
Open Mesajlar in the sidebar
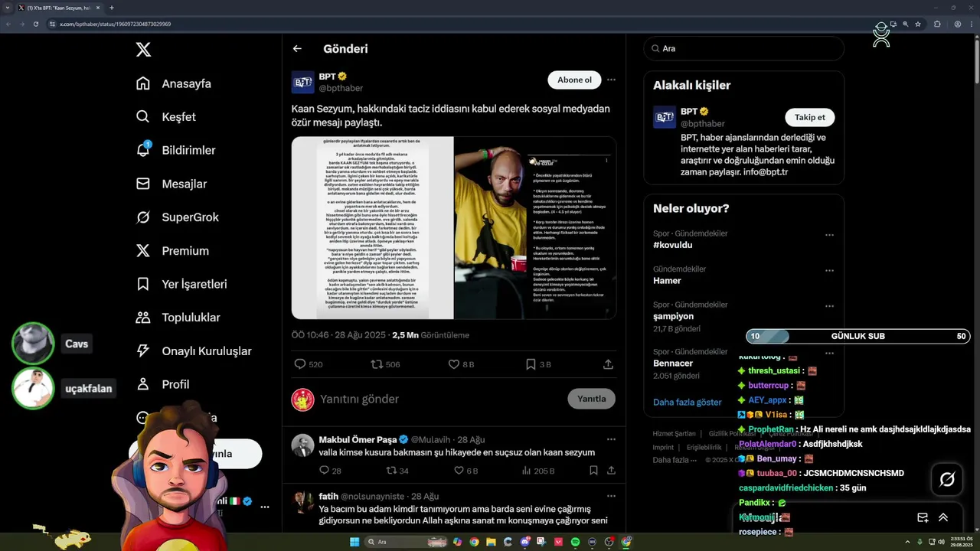coord(171,184)
